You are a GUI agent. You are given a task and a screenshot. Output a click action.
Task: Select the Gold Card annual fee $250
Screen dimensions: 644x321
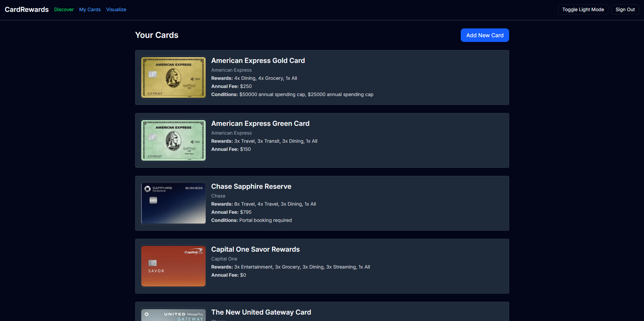click(231, 86)
